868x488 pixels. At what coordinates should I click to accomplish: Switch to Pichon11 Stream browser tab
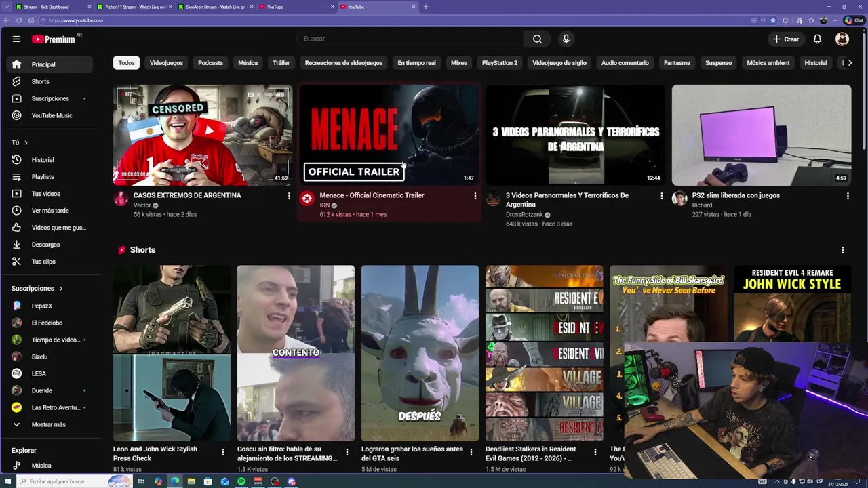(x=134, y=7)
